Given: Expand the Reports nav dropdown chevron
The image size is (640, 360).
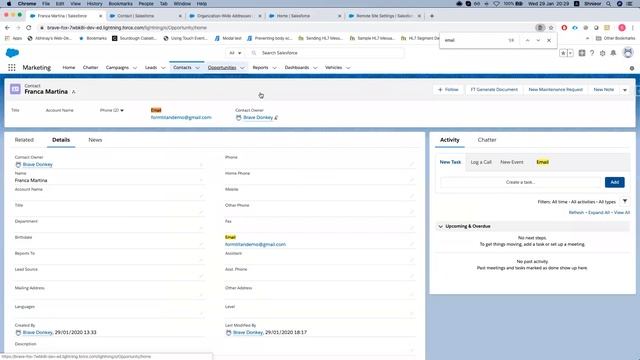Looking at the screenshot, I should point(274,68).
